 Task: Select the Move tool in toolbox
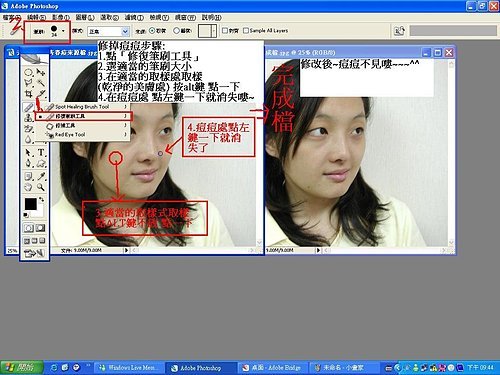pos(41,72)
